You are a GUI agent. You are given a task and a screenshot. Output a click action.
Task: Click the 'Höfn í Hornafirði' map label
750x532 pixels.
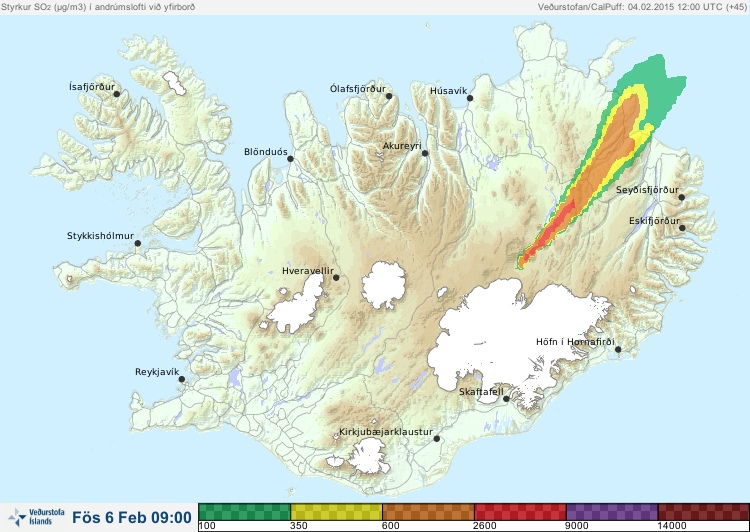tap(575, 342)
